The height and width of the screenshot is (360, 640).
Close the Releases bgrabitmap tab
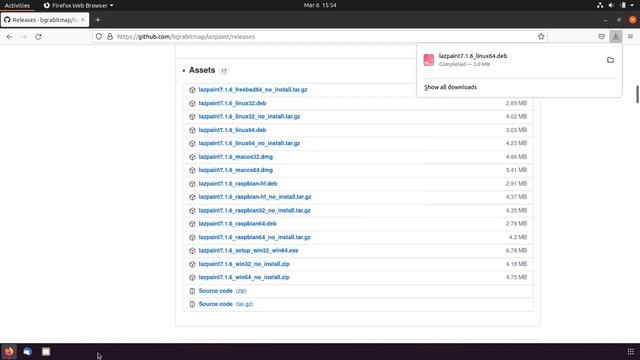pos(83,20)
